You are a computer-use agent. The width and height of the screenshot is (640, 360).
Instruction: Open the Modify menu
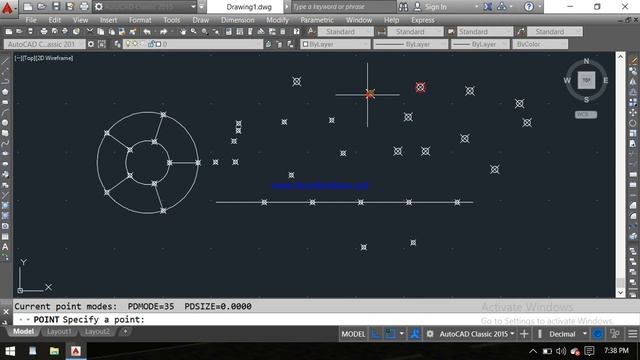277,20
